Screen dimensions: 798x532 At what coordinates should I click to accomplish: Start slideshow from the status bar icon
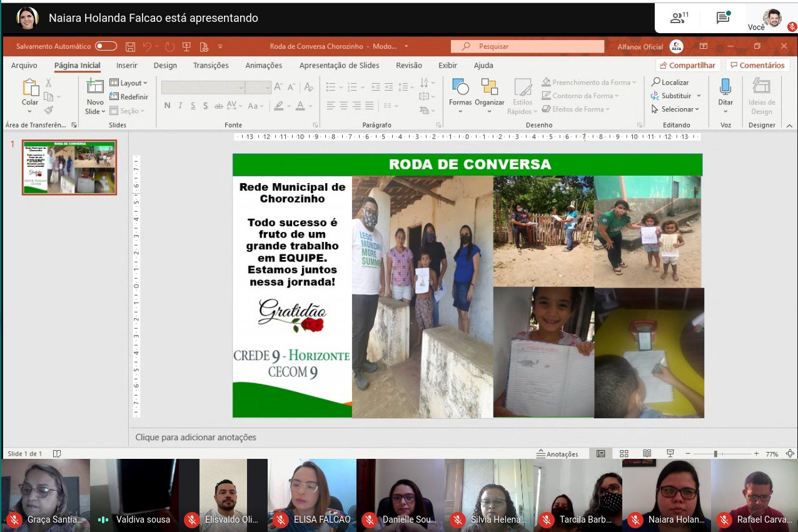(670, 454)
